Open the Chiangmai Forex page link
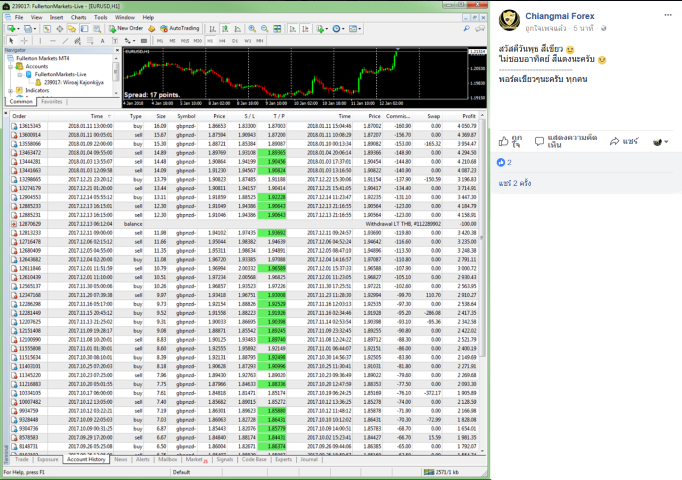Viewport: 682px width, 480px height. tap(559, 16)
